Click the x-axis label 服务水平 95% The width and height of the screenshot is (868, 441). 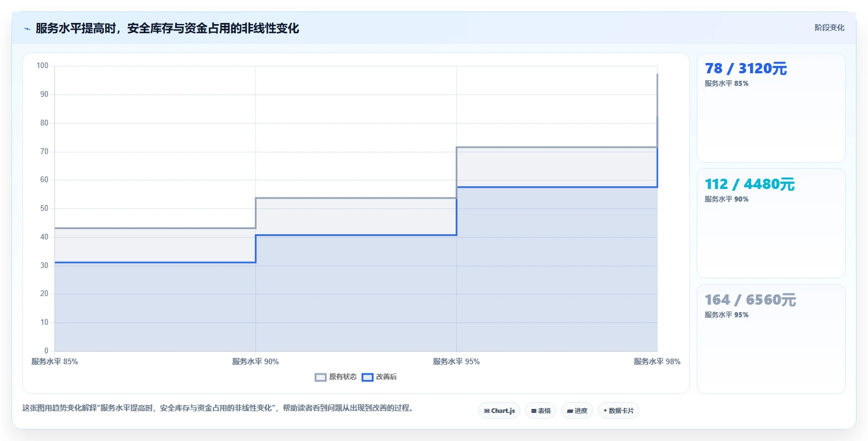pos(456,362)
